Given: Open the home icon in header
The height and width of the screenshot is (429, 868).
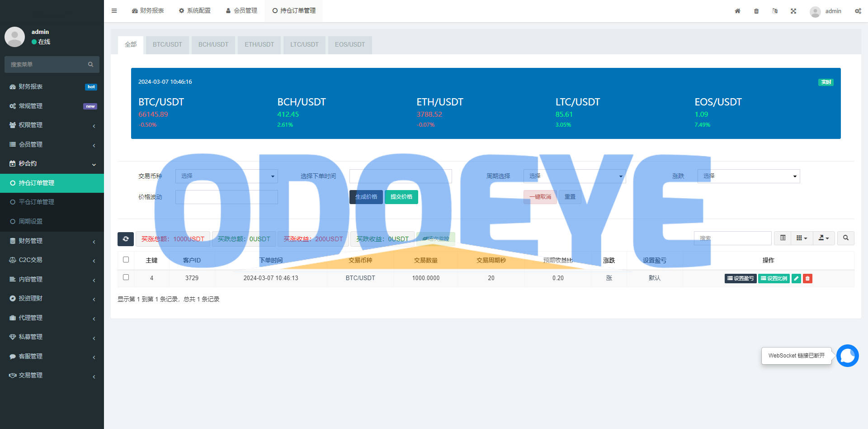Looking at the screenshot, I should [737, 11].
